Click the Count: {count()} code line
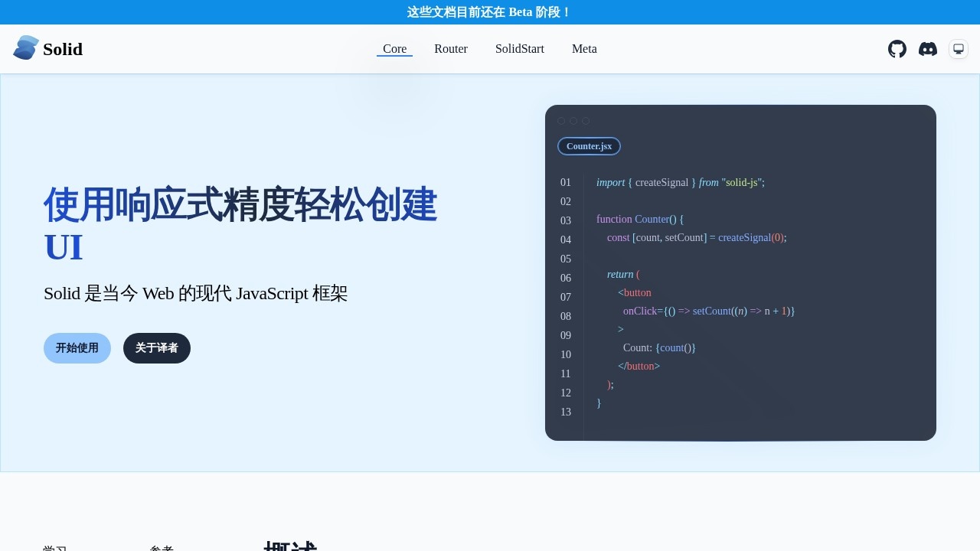 coord(659,347)
